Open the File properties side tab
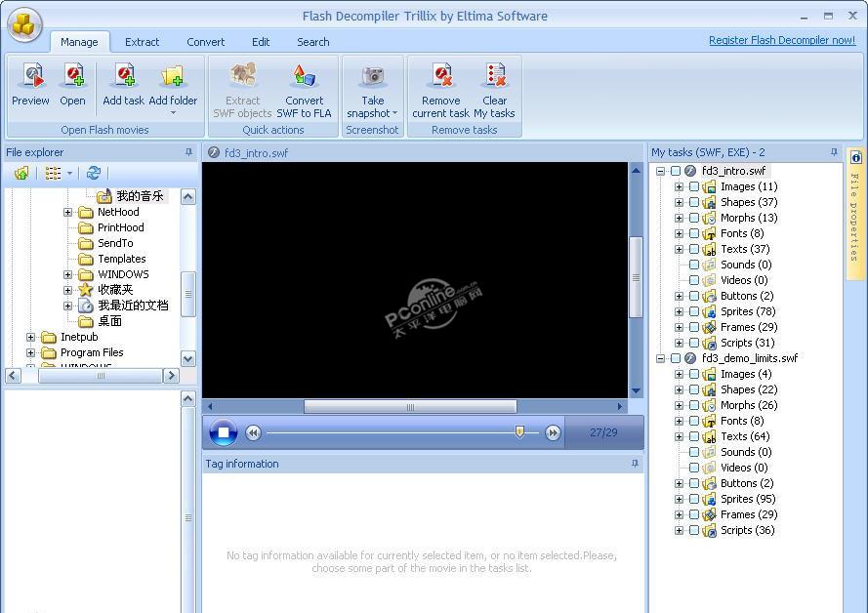Screen dimensions: 868x613 tap(855, 214)
